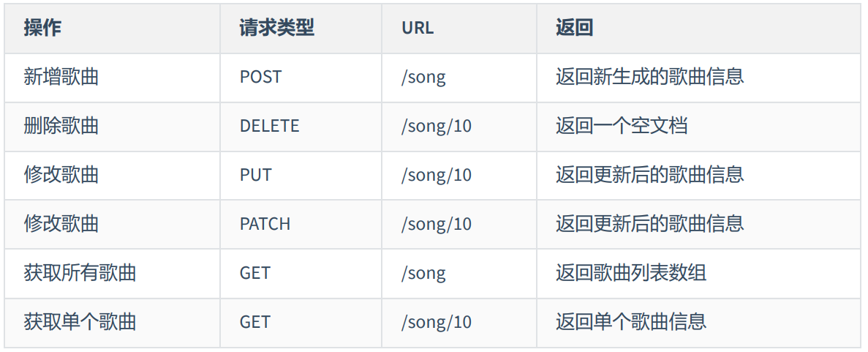The width and height of the screenshot is (868, 352).
Task: Click the 删除歌曲 cell
Action: [x=61, y=126]
